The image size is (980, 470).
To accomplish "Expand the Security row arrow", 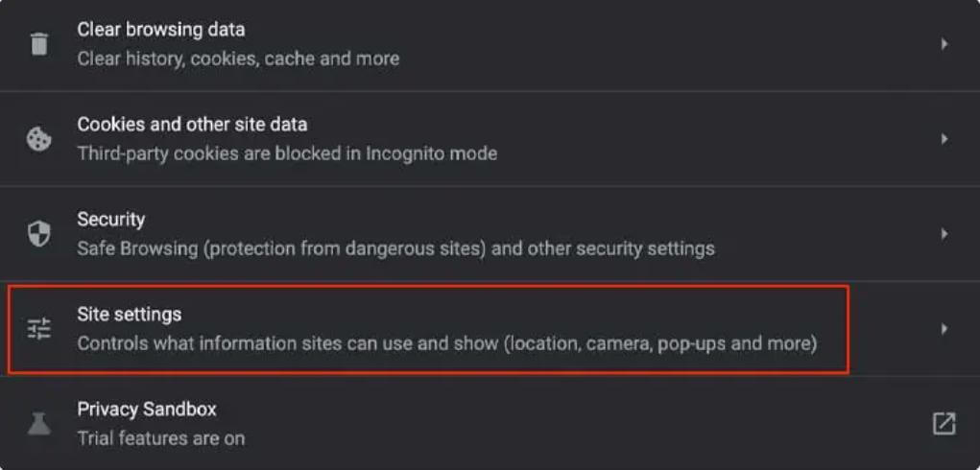I will coord(944,234).
